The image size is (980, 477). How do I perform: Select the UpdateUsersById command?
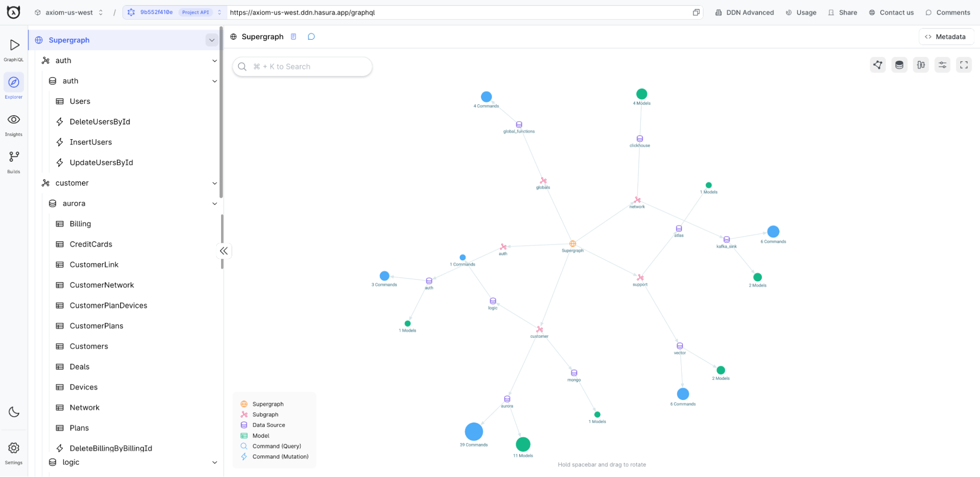pos(101,163)
